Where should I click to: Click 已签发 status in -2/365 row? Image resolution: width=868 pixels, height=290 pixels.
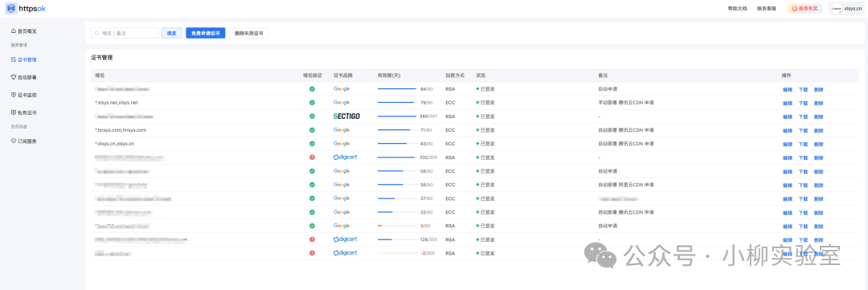click(485, 253)
